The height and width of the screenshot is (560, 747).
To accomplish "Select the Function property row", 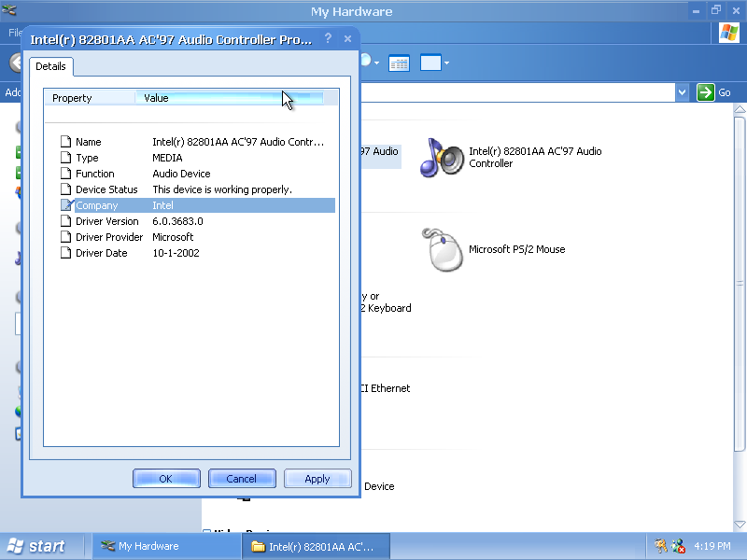I will coord(198,174).
